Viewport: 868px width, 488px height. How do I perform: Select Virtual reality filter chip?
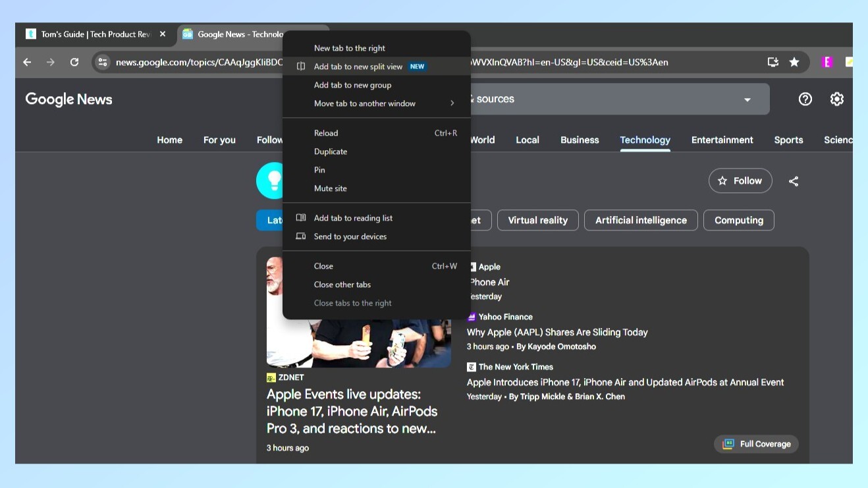click(537, 220)
